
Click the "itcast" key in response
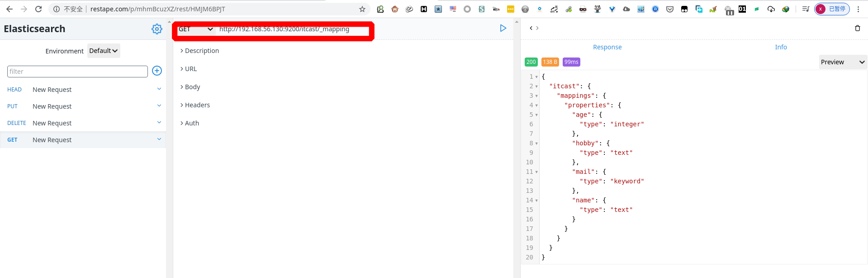click(564, 86)
